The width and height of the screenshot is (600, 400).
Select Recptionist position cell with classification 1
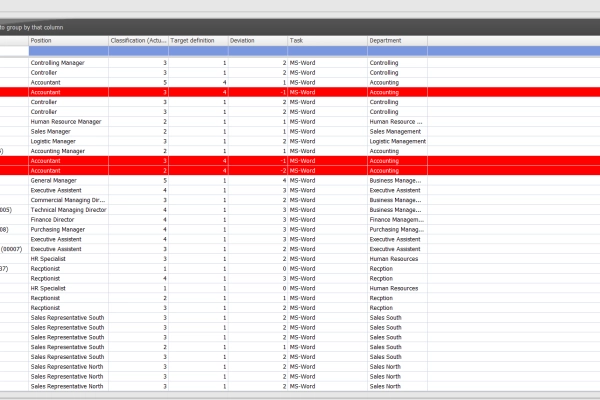pos(68,269)
